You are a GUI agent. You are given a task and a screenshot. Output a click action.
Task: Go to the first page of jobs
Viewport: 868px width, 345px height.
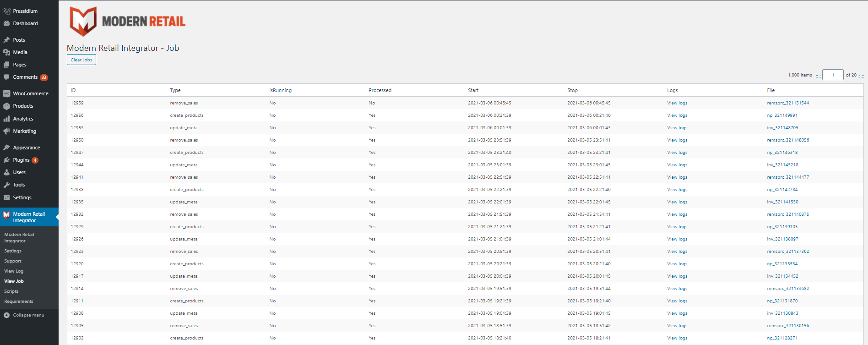tap(817, 76)
